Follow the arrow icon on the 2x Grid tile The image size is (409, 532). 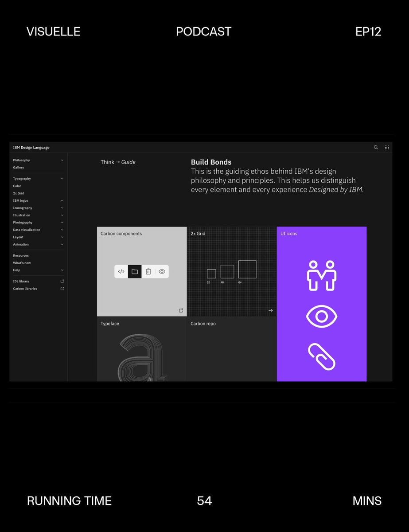click(270, 311)
